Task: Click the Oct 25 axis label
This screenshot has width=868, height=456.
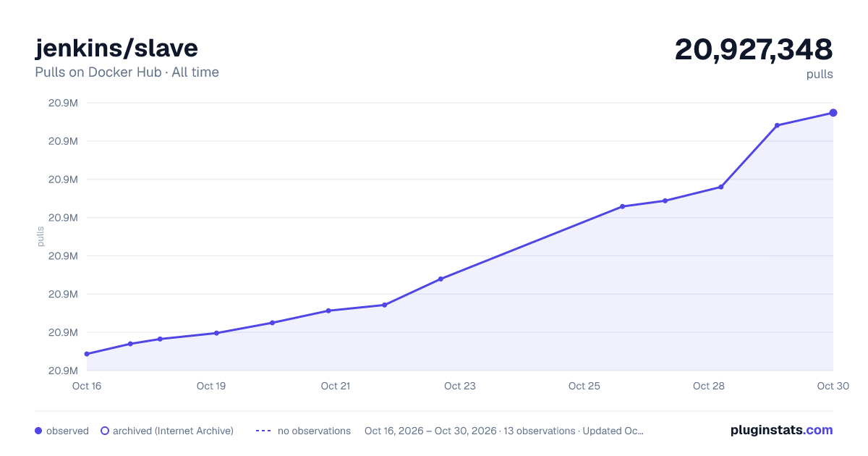Action: click(584, 386)
